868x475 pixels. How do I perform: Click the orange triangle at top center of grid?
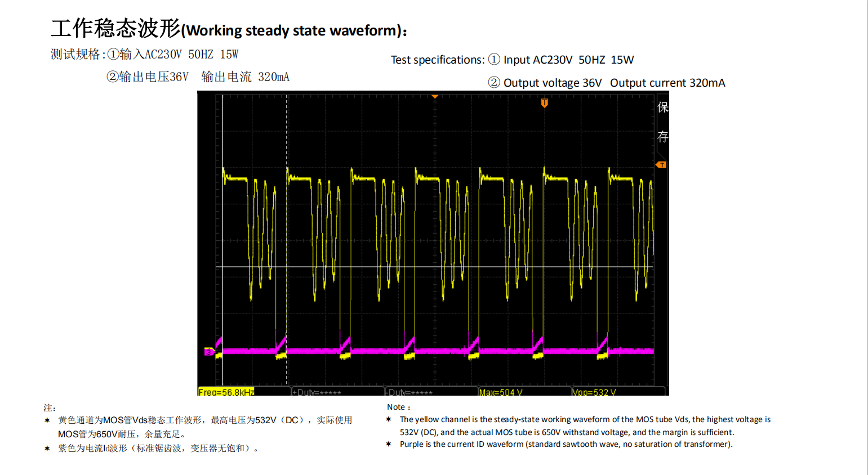[435, 97]
